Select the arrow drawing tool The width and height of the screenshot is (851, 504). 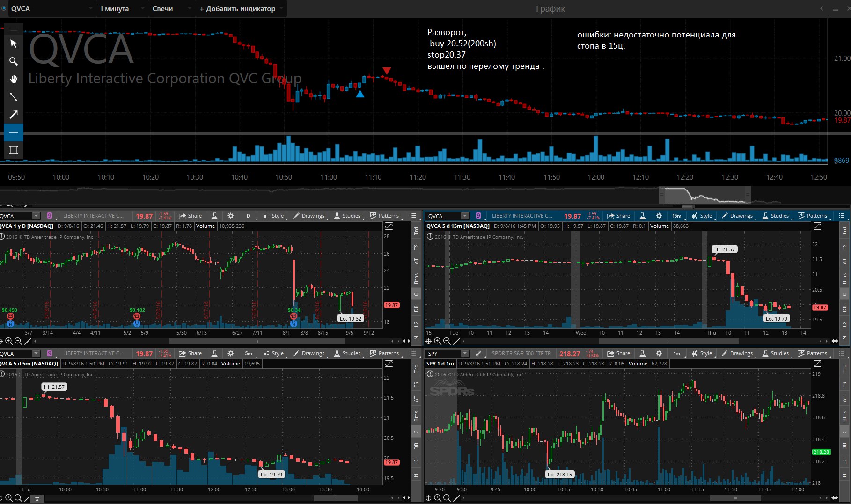click(x=14, y=115)
